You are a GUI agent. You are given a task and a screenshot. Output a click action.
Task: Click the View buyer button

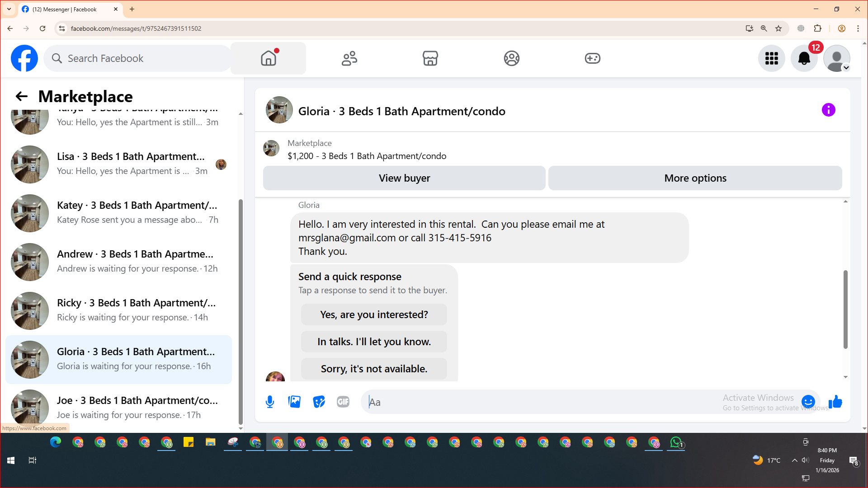tap(404, 178)
